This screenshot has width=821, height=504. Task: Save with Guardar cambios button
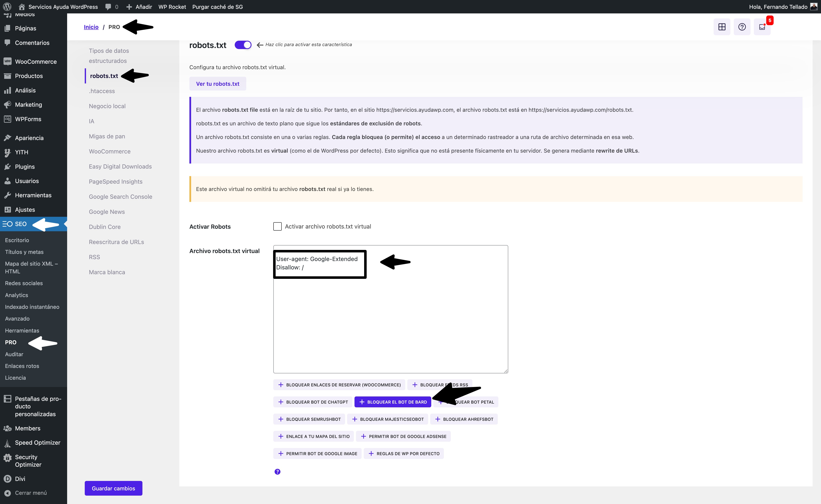click(x=113, y=488)
